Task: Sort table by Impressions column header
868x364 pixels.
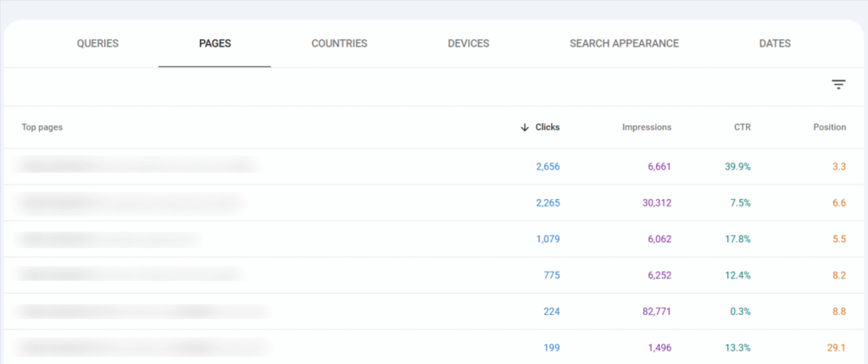Action: coord(646,128)
